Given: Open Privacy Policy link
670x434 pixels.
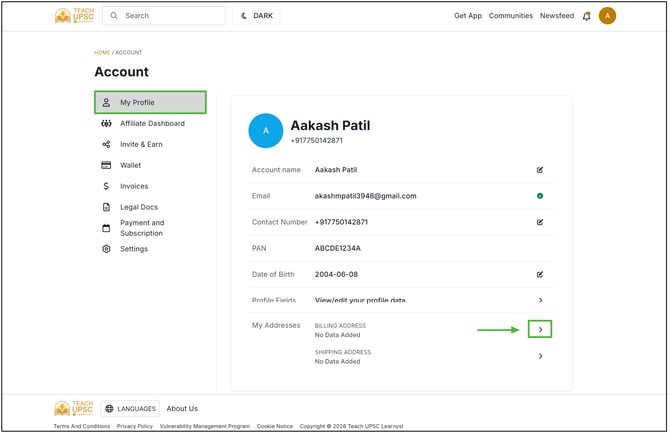Looking at the screenshot, I should click(x=135, y=427).
